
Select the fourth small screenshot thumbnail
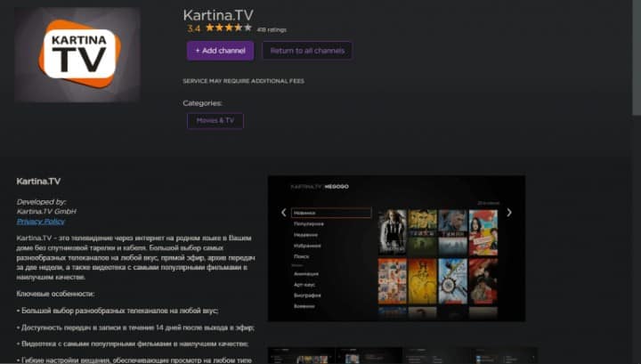[504, 356]
